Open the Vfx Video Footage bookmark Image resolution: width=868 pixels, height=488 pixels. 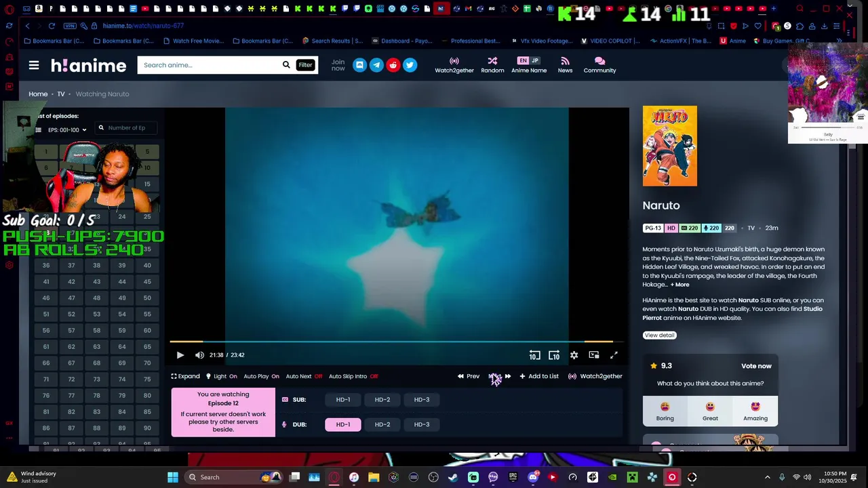pyautogui.click(x=542, y=41)
